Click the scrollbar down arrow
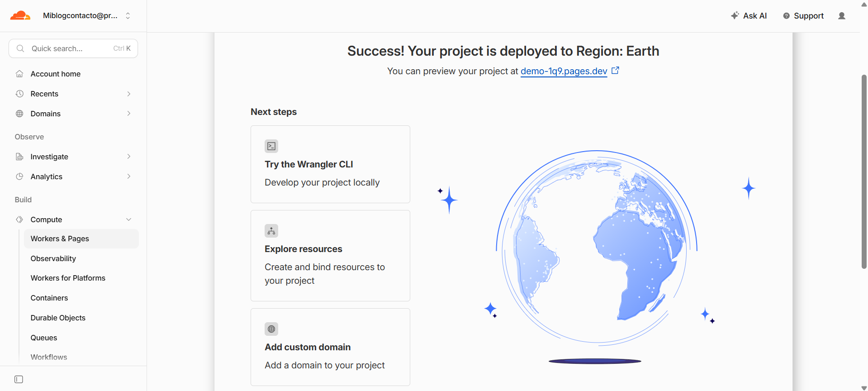This screenshot has height=391, width=868. coord(864,387)
